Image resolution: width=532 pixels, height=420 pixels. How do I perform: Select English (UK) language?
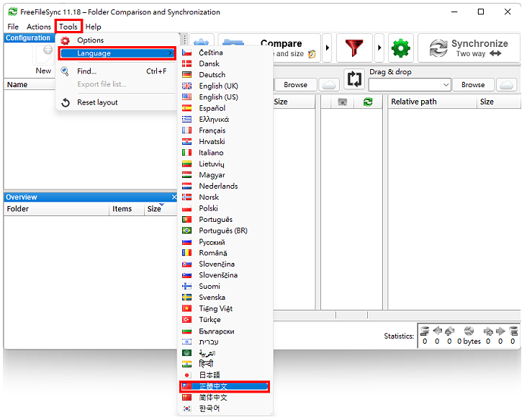coord(225,86)
